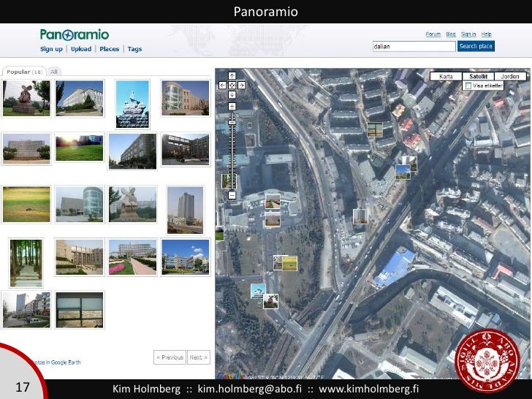Open the Places page
Viewport: 532px width, 399px height.
(x=110, y=49)
